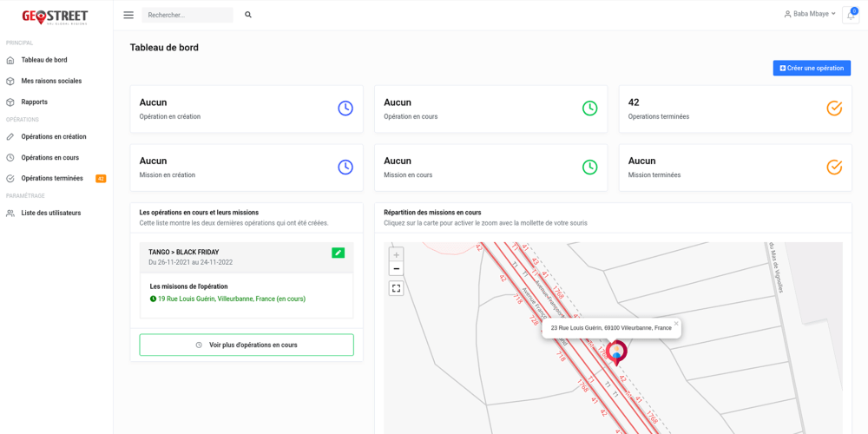
Task: Go to Rapports section
Action: click(35, 102)
